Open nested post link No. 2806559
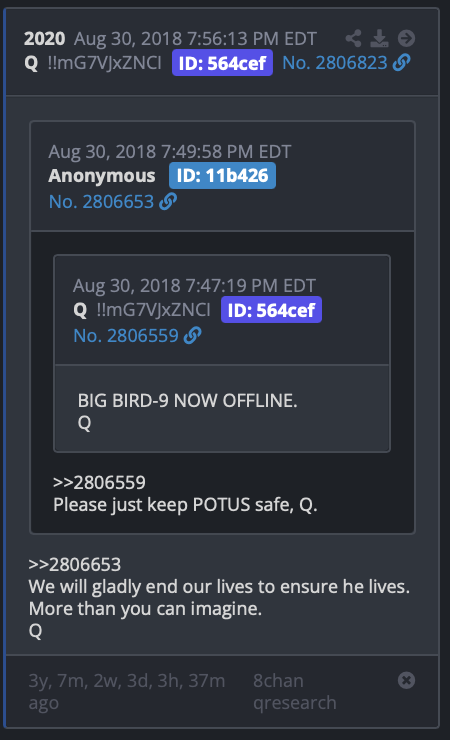 click(x=126, y=336)
